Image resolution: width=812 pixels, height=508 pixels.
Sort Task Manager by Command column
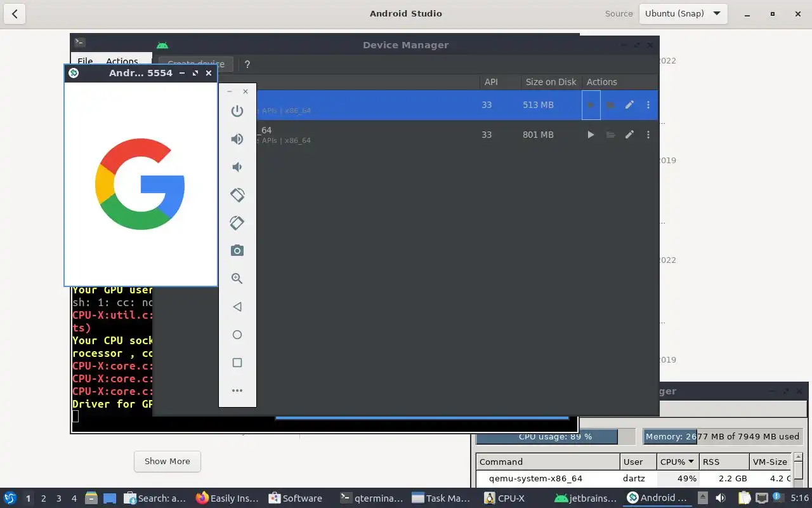(x=548, y=462)
